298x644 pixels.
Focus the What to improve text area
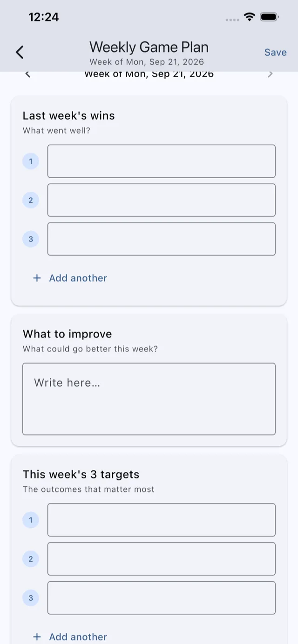(149, 399)
